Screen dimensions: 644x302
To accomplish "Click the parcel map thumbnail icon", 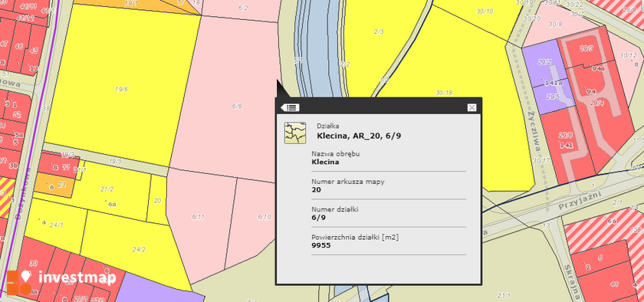I will coord(295,133).
